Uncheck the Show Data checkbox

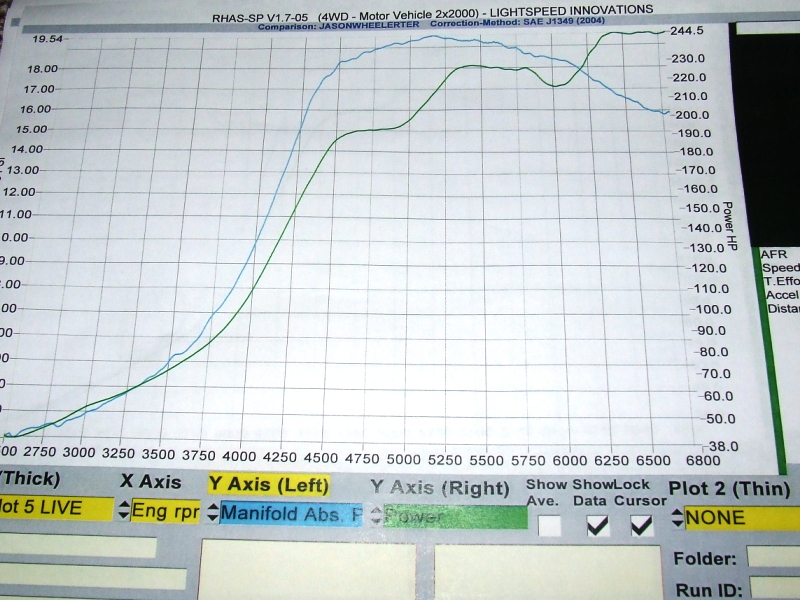point(597,524)
